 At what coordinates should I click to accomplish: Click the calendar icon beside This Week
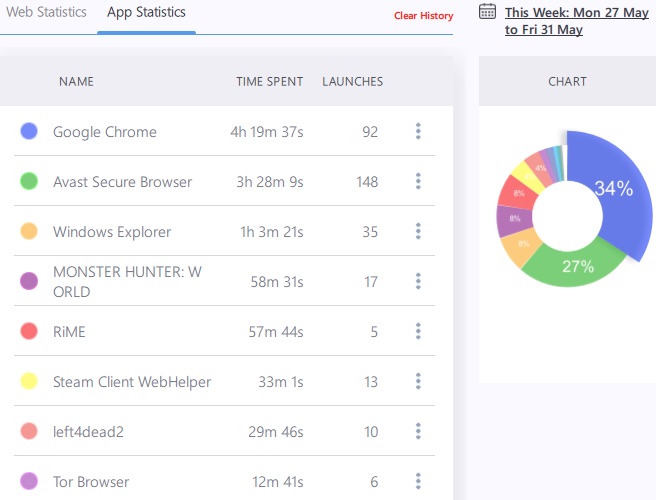(x=487, y=11)
